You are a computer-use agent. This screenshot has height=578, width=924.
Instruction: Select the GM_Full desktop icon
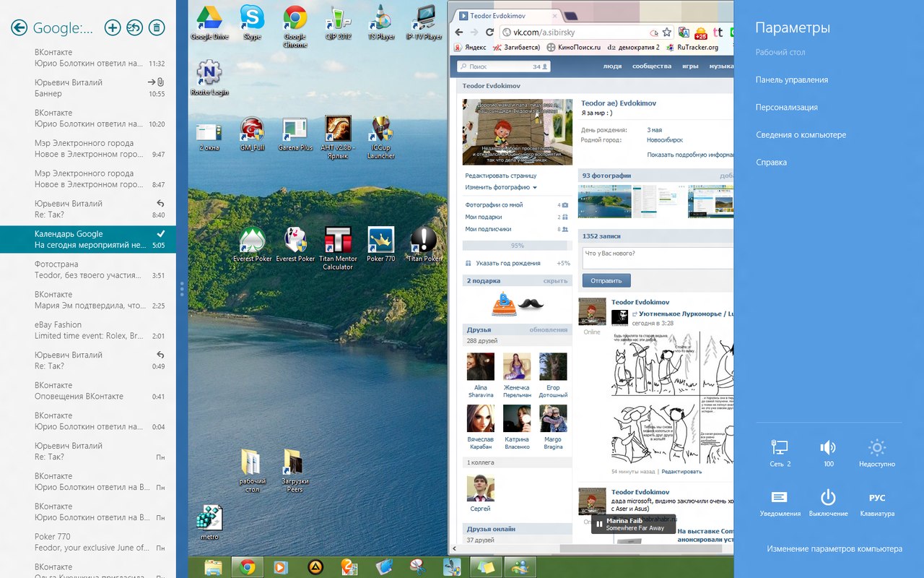pos(253,134)
